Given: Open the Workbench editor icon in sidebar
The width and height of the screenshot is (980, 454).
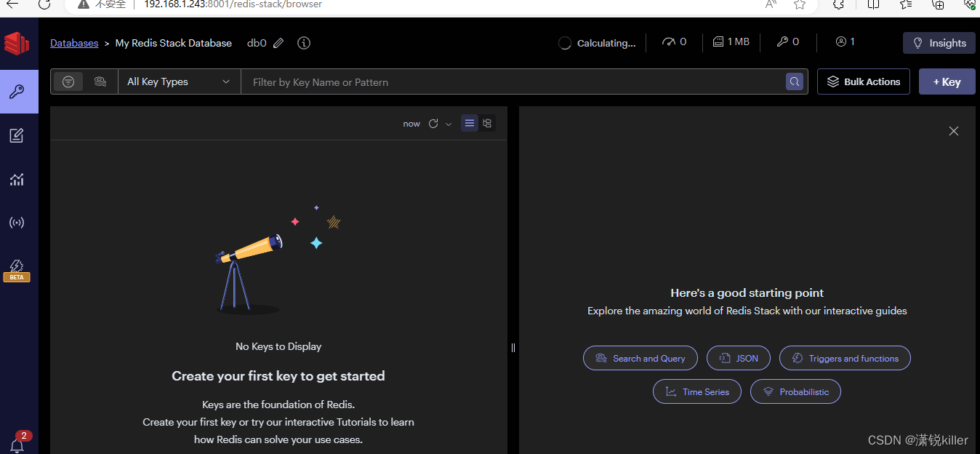Looking at the screenshot, I should click(17, 135).
